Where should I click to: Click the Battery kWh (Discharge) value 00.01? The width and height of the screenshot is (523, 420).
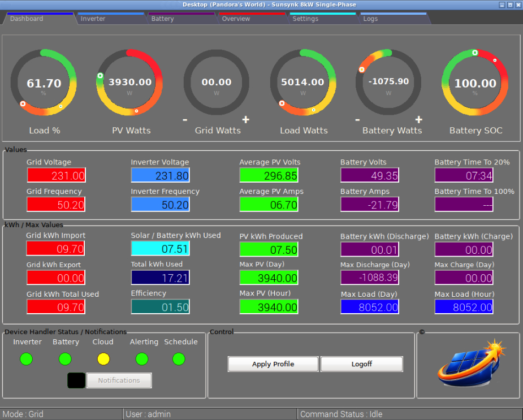point(370,249)
